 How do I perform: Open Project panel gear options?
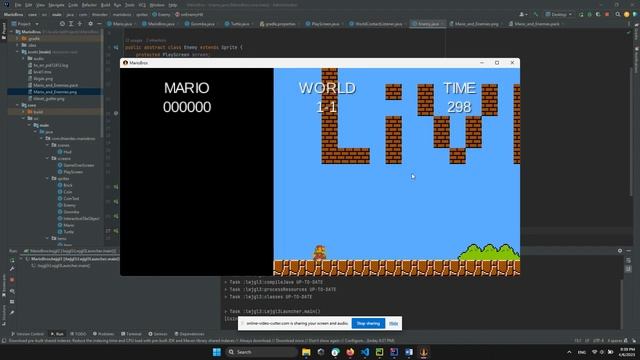pos(90,24)
